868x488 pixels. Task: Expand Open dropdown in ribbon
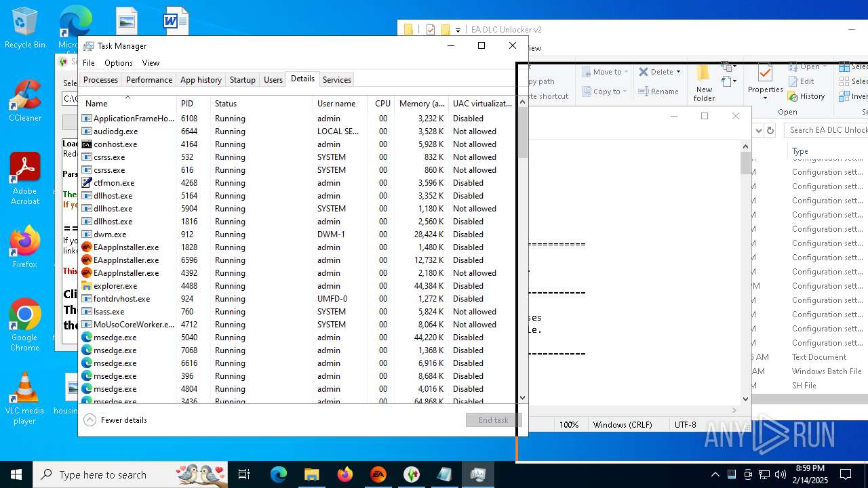pos(824,67)
